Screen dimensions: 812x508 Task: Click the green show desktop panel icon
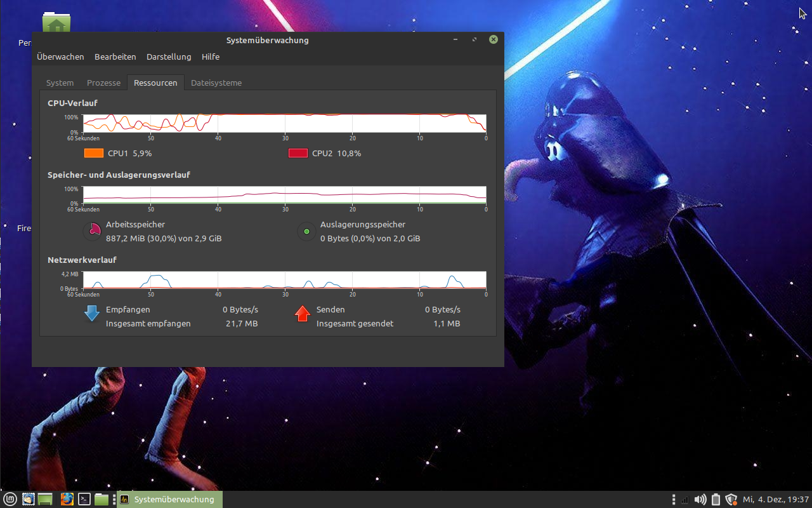(45, 499)
